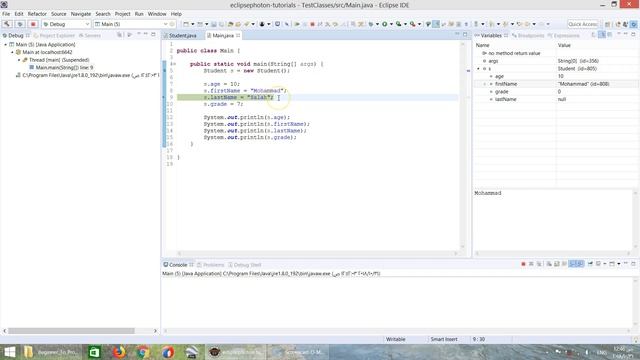Open the dropdown arrow next to New icon

pyautogui.click(x=192, y=24)
